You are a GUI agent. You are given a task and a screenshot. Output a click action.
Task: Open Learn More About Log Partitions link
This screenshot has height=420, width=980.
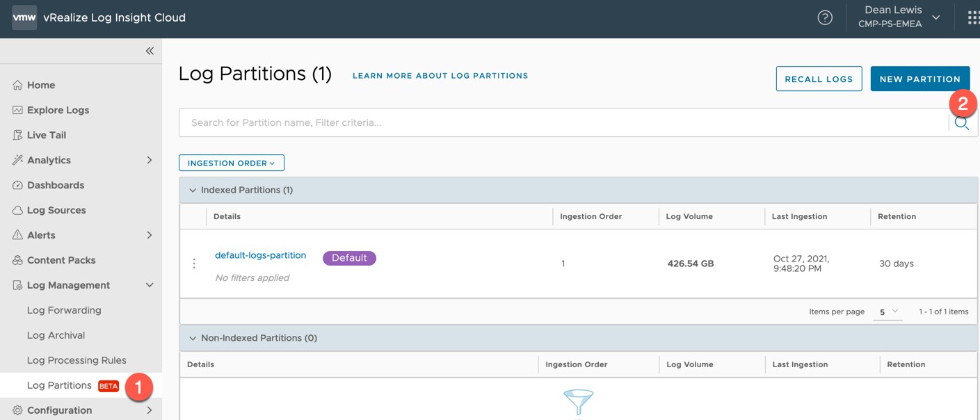pyautogui.click(x=440, y=75)
